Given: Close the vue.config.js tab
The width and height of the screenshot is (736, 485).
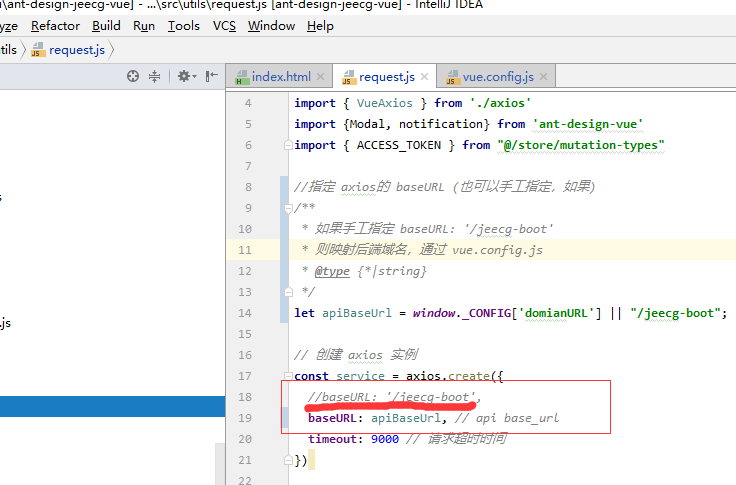Looking at the screenshot, I should pos(544,77).
